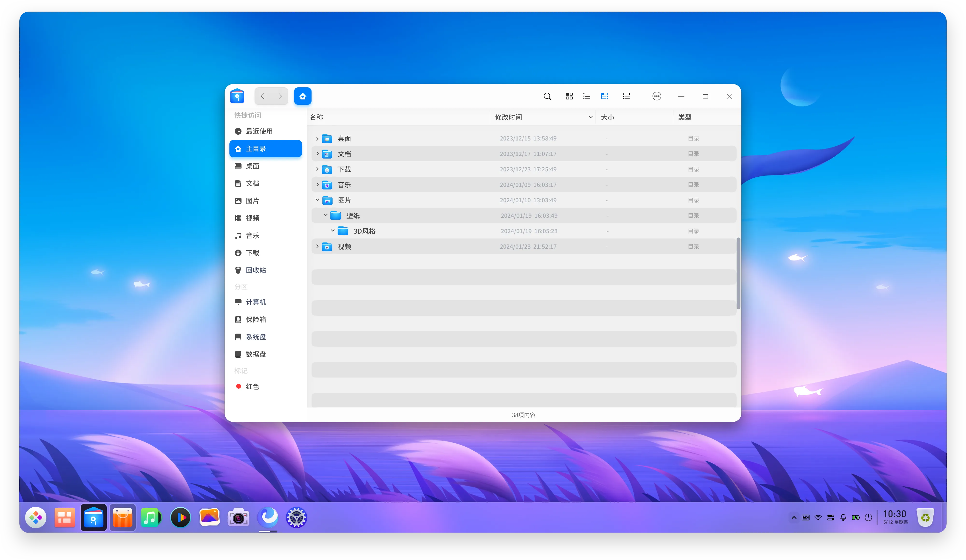Screen dimensions: 966x560
Task: Collapse the 壁纸 folder row
Action: point(326,215)
